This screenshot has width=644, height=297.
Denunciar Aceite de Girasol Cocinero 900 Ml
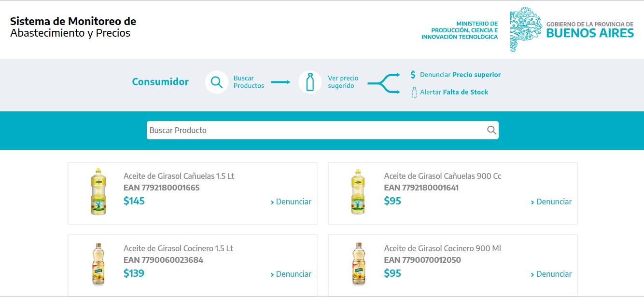(551, 274)
